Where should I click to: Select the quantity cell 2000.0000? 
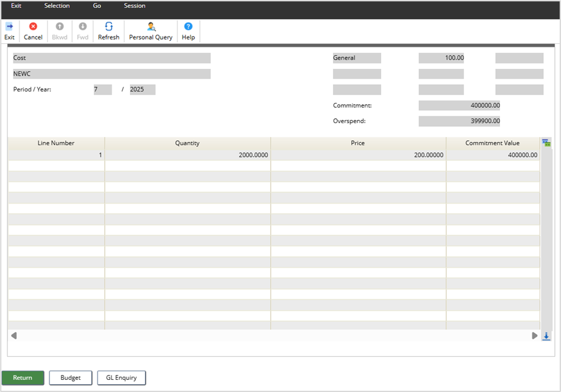pyautogui.click(x=187, y=155)
